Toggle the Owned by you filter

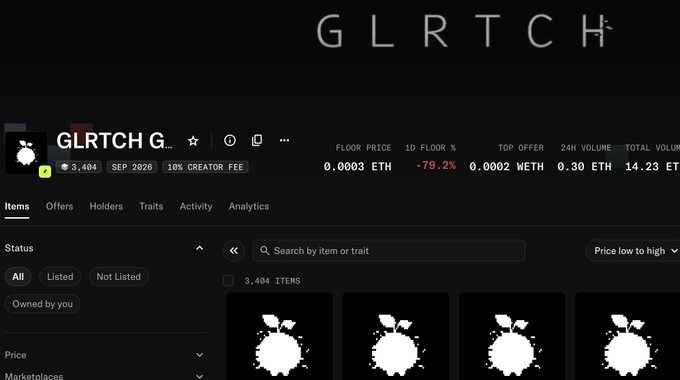click(x=42, y=304)
